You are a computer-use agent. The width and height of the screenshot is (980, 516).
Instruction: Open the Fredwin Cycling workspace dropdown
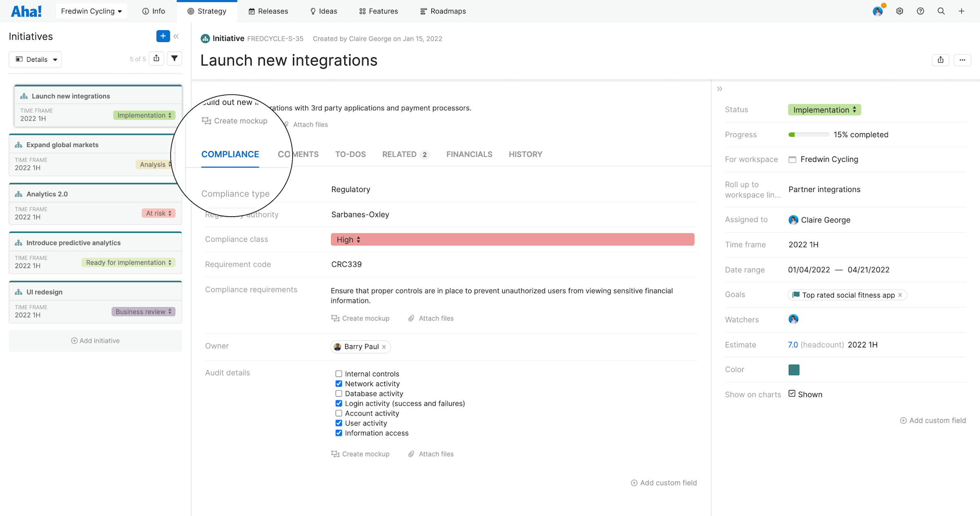91,11
